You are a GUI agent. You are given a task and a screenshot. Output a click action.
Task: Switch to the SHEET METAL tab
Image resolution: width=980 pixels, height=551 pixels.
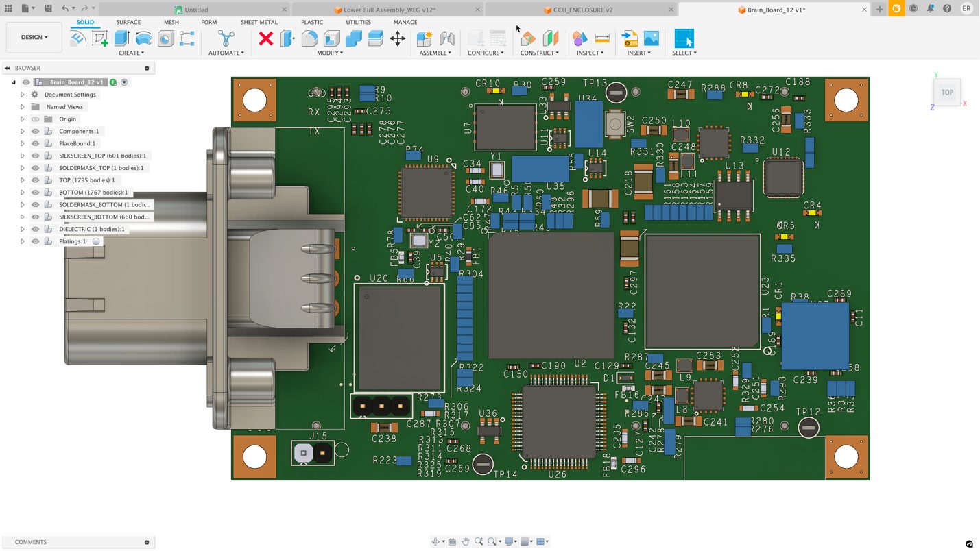click(259, 22)
